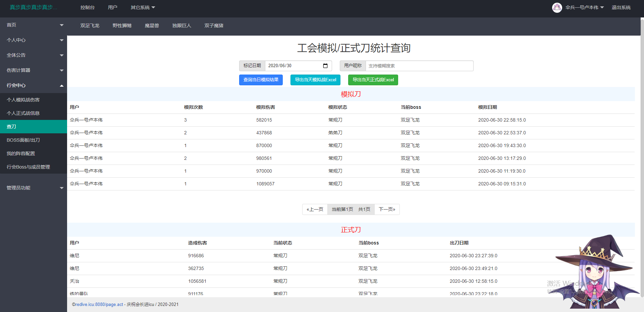Open the 伞兵一号卢本伟 user dropdown

click(x=585, y=7)
